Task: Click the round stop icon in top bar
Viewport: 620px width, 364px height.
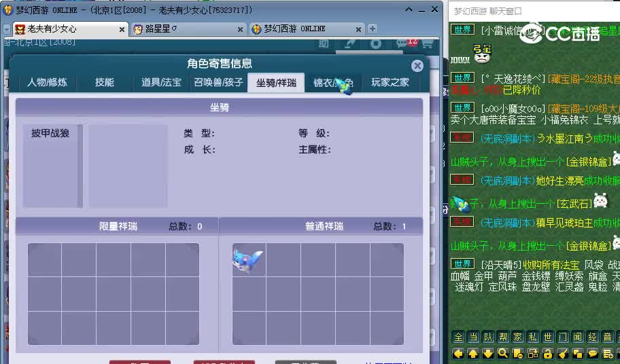Action: [376, 43]
